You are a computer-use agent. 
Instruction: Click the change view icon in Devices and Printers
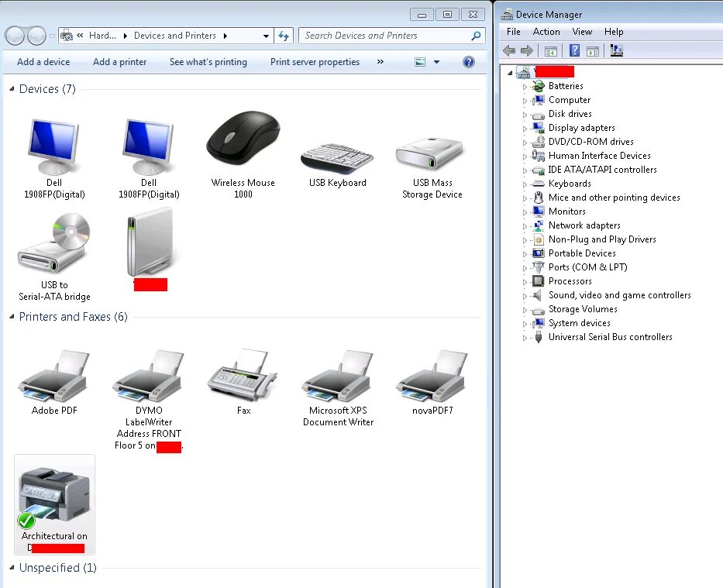[x=420, y=62]
